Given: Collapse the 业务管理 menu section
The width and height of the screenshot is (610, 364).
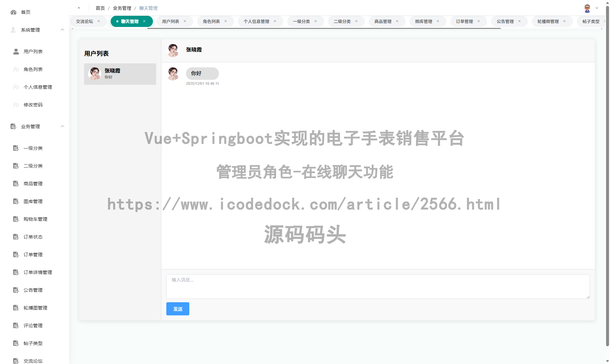Looking at the screenshot, I should 62,126.
